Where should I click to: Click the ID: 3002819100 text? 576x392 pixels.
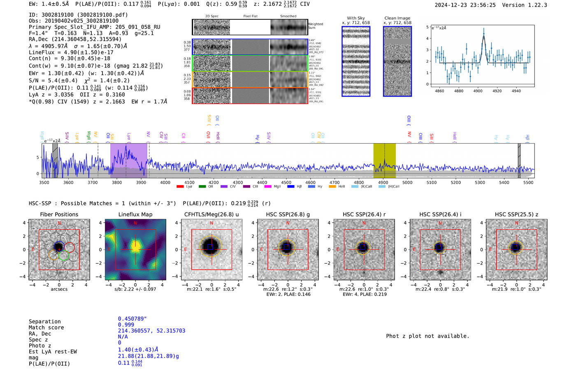click(78, 15)
